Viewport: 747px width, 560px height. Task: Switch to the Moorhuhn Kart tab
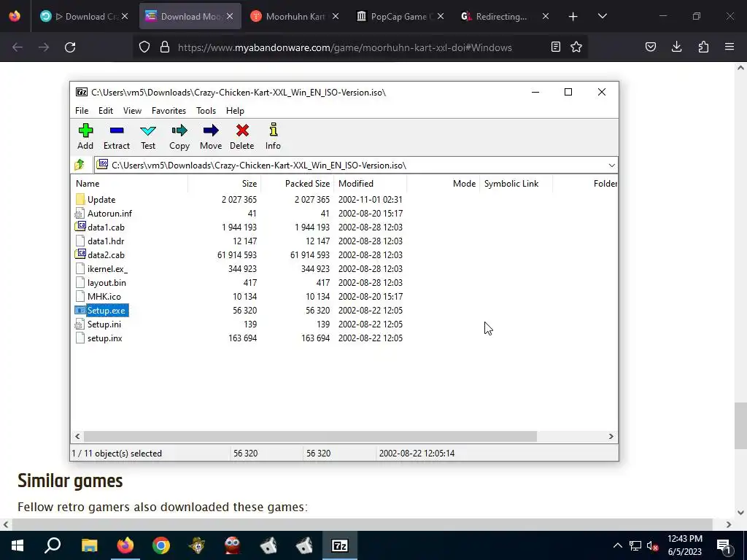[x=295, y=17]
